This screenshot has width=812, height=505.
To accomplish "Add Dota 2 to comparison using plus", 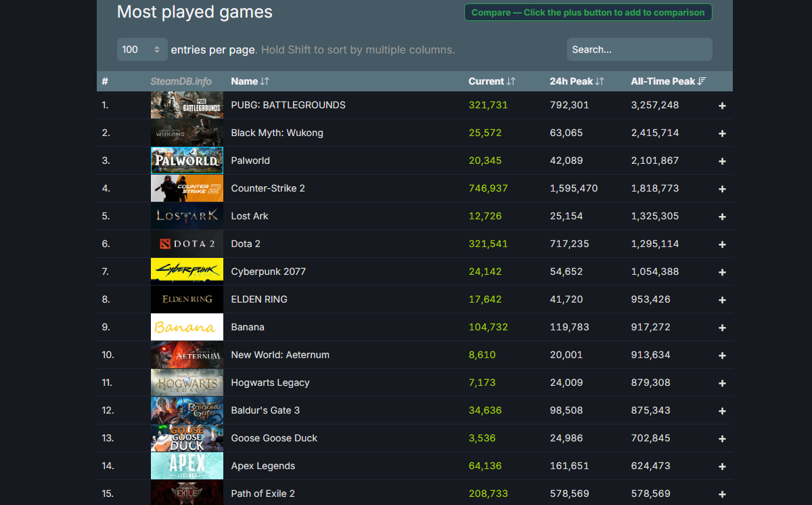I will pos(722,244).
